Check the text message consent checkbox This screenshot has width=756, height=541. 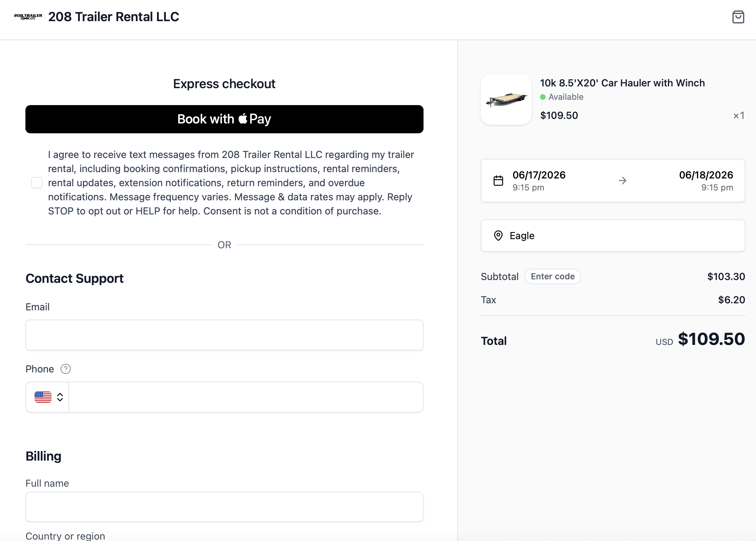tap(37, 183)
